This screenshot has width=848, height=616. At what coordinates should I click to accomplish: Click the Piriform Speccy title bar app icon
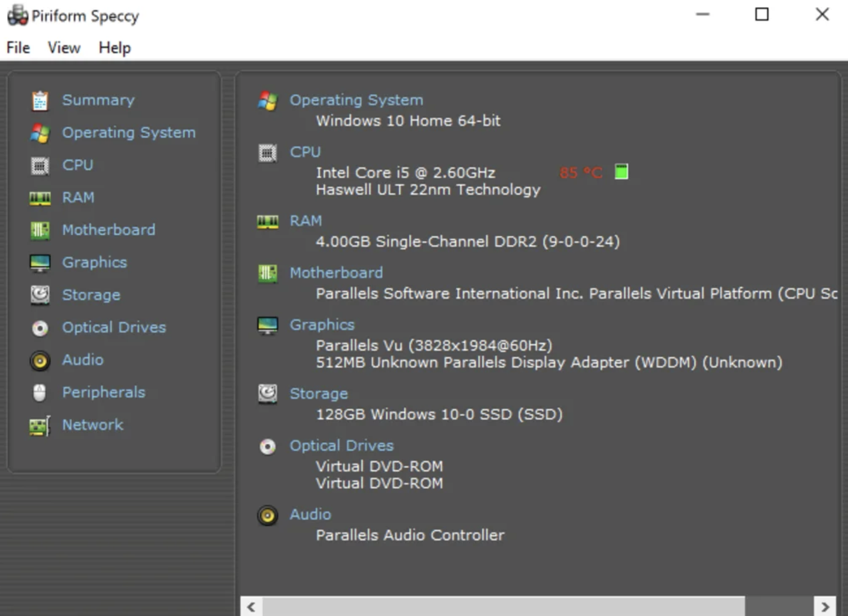pyautogui.click(x=18, y=15)
